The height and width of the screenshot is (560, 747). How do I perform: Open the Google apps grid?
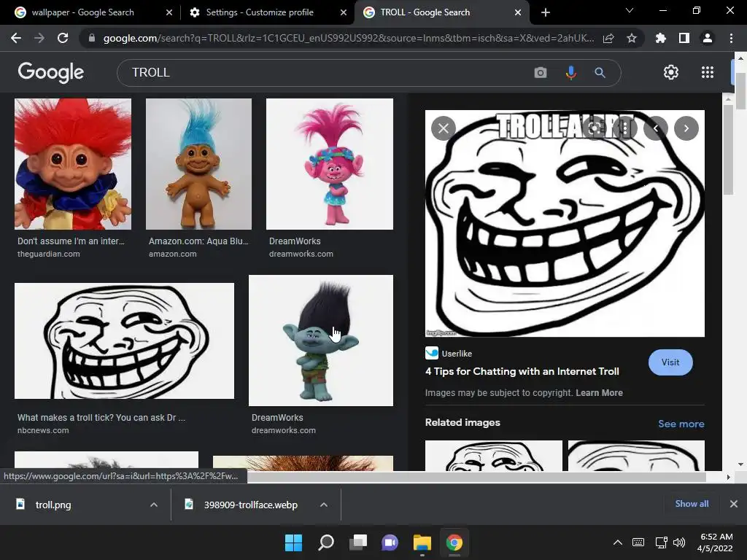pos(708,72)
